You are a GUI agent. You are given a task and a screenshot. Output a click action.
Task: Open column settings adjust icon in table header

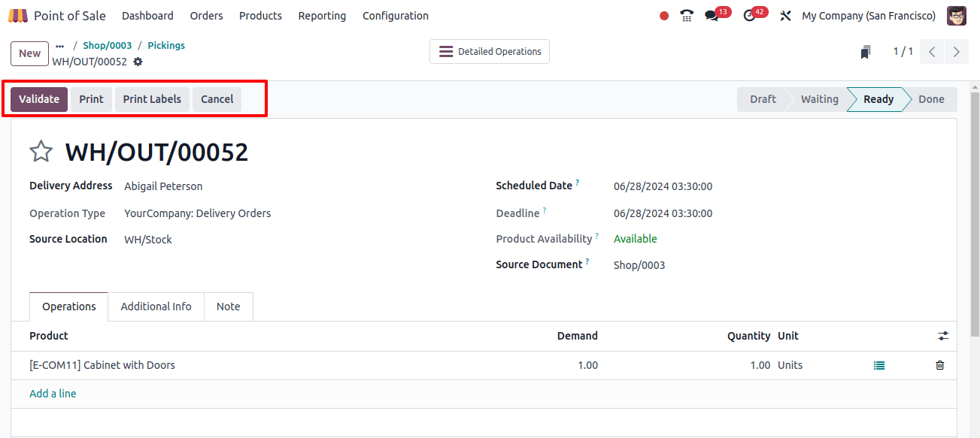tap(943, 336)
